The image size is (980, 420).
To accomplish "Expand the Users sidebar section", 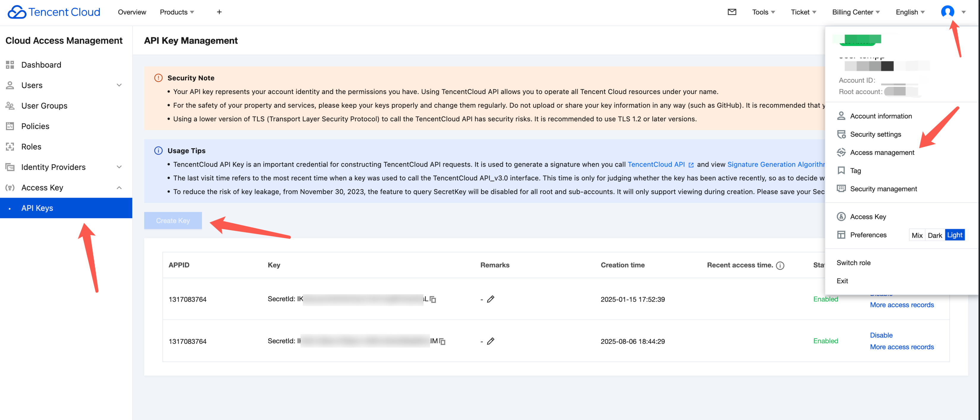I will click(119, 85).
